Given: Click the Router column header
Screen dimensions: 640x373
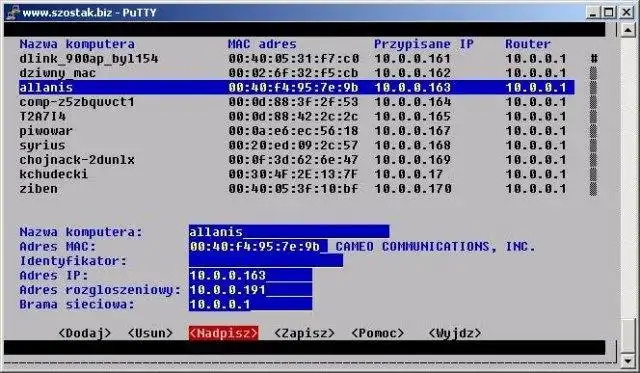Looking at the screenshot, I should pyautogui.click(x=528, y=44).
